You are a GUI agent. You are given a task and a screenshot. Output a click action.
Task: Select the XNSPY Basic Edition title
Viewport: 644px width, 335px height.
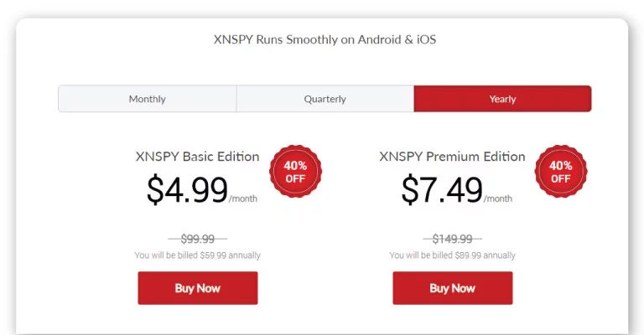pyautogui.click(x=198, y=157)
